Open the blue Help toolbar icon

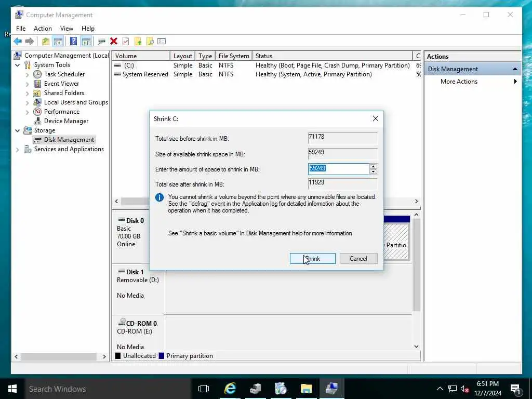(x=73, y=42)
